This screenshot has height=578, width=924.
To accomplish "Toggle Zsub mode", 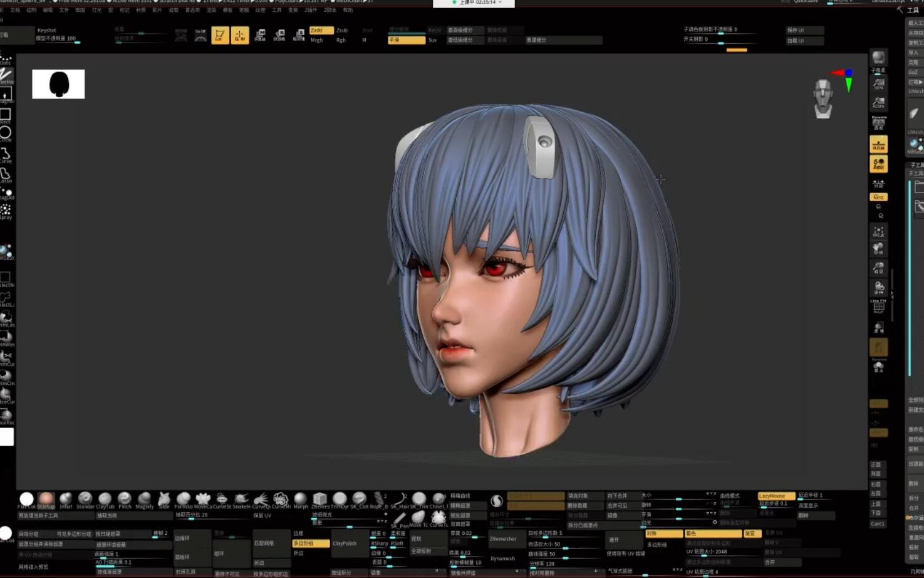I will (x=342, y=30).
